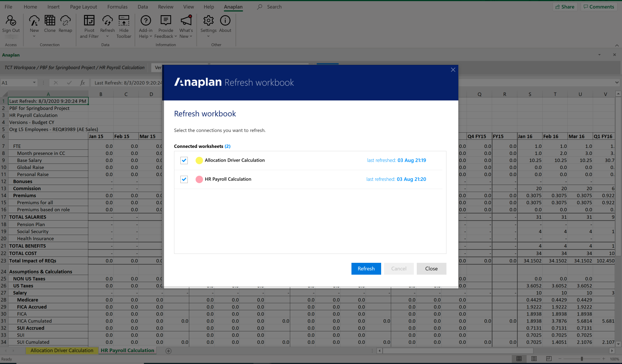
Task: Click the About info icon
Action: (225, 20)
